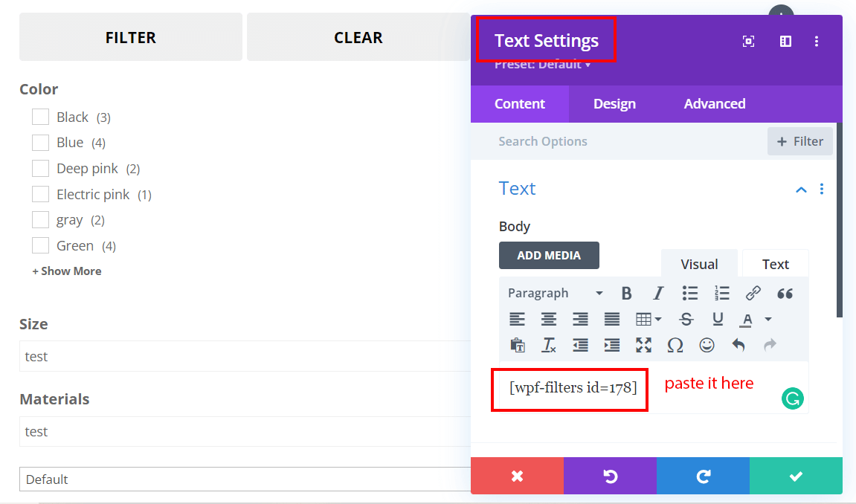The height and width of the screenshot is (504, 856).
Task: Snap modal to sidebar layout
Action: pyautogui.click(x=785, y=42)
